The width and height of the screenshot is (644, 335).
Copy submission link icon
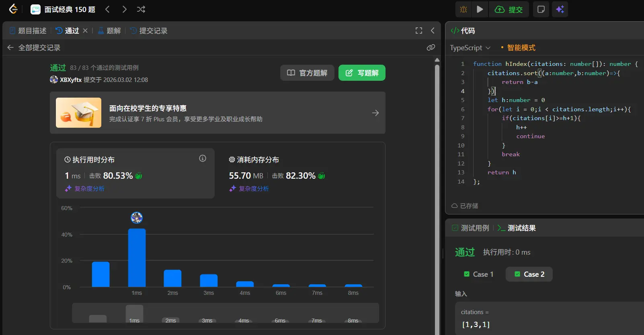(431, 47)
